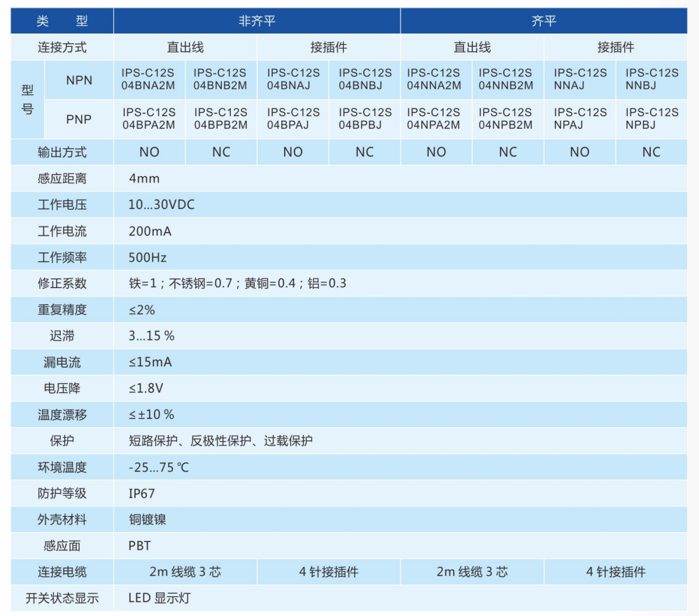699x616 pixels.
Task: Select the 非齐平 column header
Action: tap(257, 21)
